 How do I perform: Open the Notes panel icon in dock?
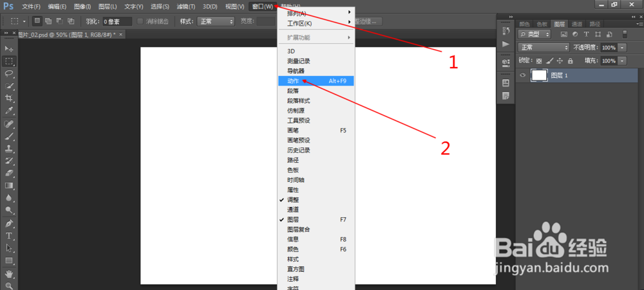pyautogui.click(x=506, y=96)
